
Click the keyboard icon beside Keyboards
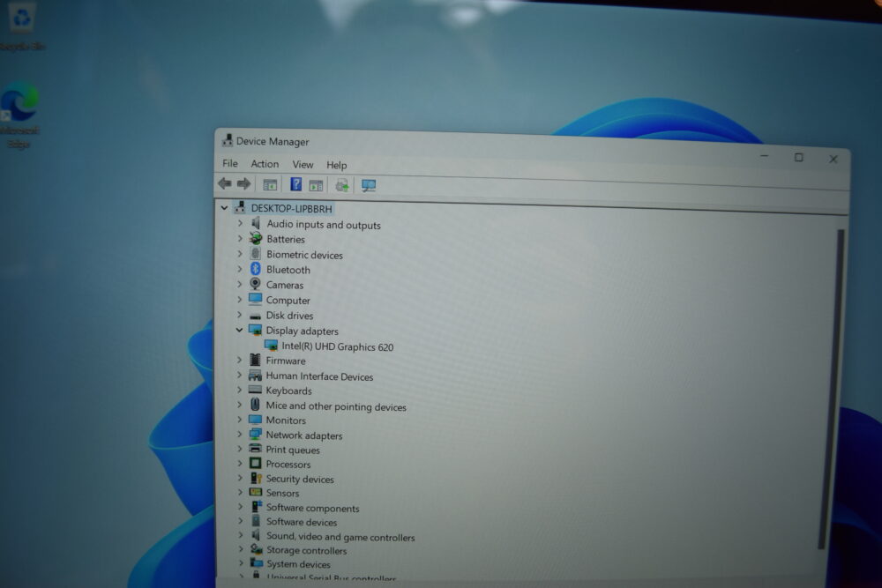coord(255,390)
